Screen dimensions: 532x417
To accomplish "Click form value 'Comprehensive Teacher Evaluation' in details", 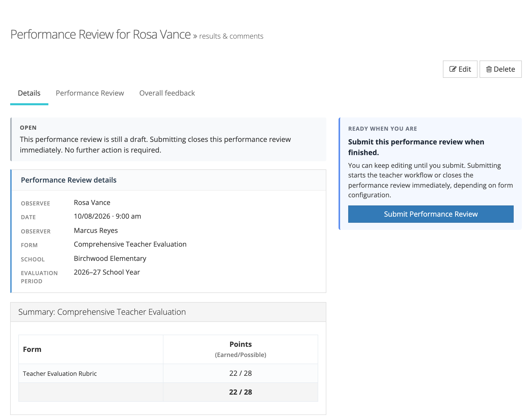I will coord(130,244).
